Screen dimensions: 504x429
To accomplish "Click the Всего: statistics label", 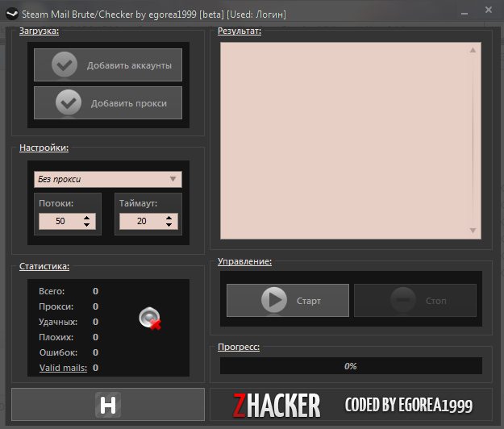I will [52, 291].
